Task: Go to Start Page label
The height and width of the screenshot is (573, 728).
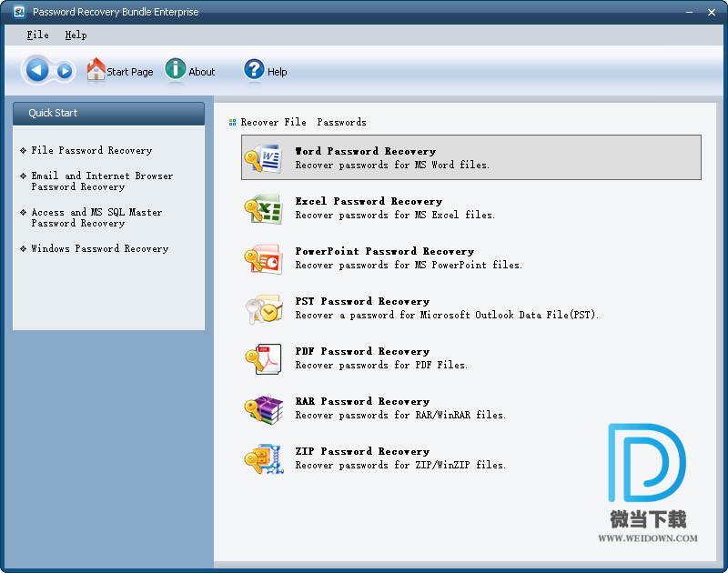Action: [x=129, y=72]
